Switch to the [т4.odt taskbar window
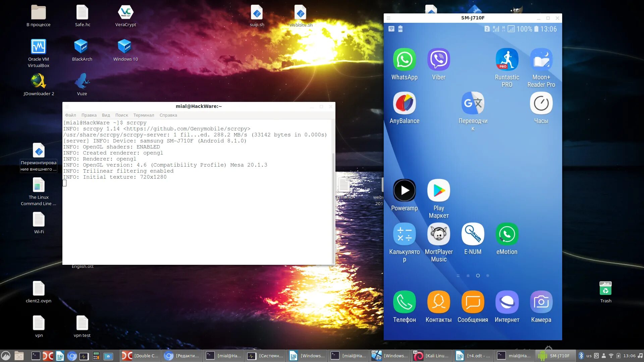The height and width of the screenshot is (362, 644). [x=473, y=356]
